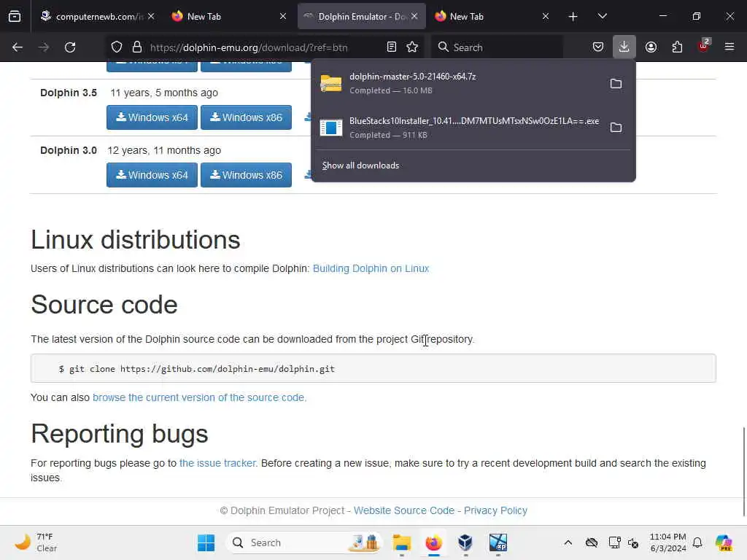Open the network status tray icon
Viewport: 747px width, 560px height.
[614, 542]
